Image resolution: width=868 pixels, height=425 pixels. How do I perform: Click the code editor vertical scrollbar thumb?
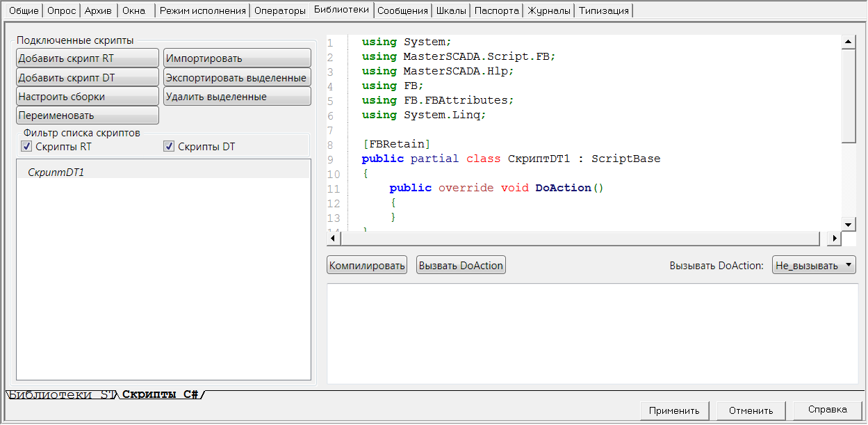(849, 95)
